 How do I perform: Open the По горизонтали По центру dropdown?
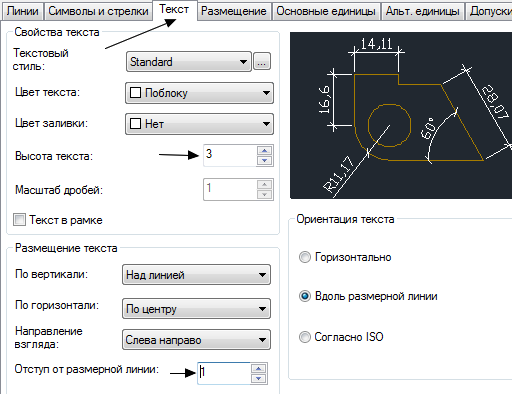pyautogui.click(x=196, y=309)
